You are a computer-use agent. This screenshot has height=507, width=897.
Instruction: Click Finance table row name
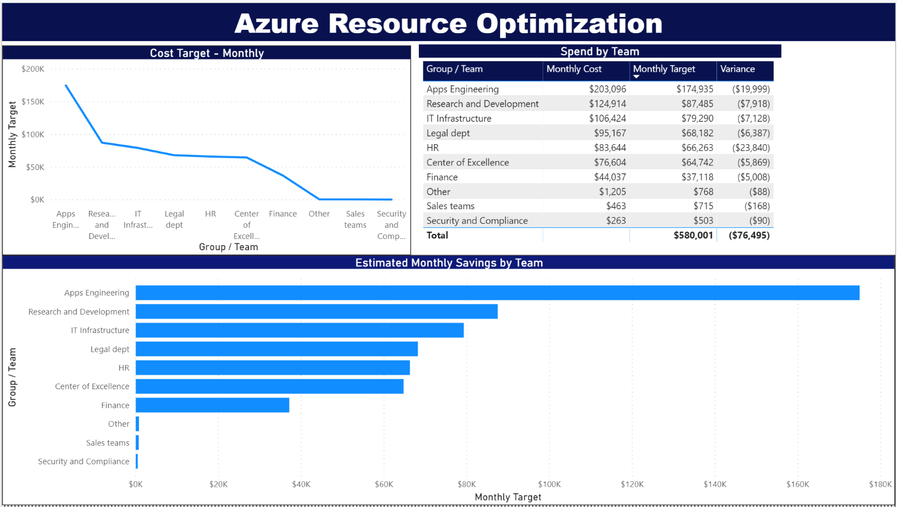point(442,177)
